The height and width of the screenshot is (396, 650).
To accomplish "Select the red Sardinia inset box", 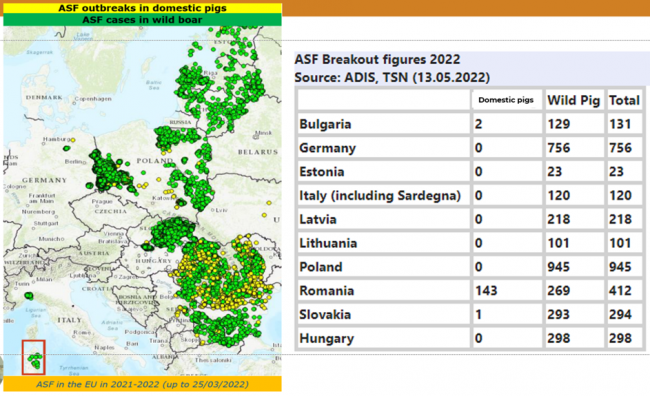I will (x=33, y=357).
